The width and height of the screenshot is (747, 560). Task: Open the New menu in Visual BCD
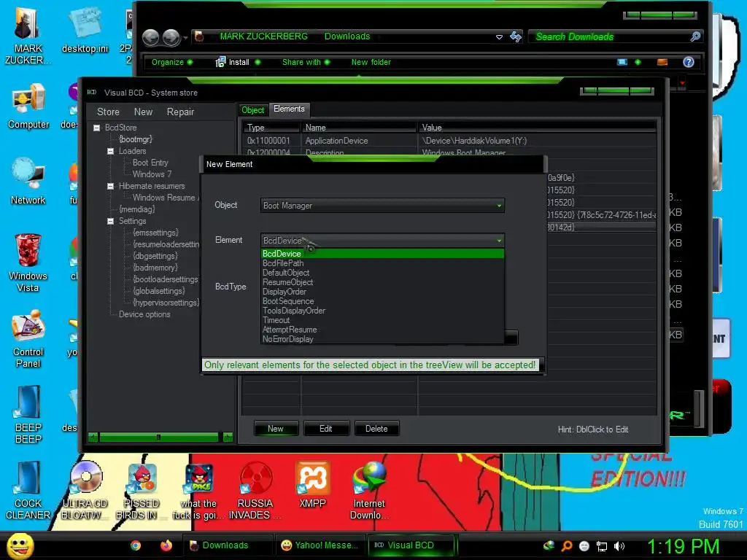pos(143,112)
